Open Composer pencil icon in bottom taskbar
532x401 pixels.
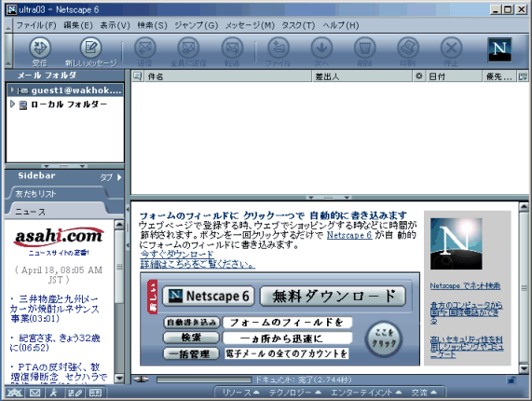(75, 393)
